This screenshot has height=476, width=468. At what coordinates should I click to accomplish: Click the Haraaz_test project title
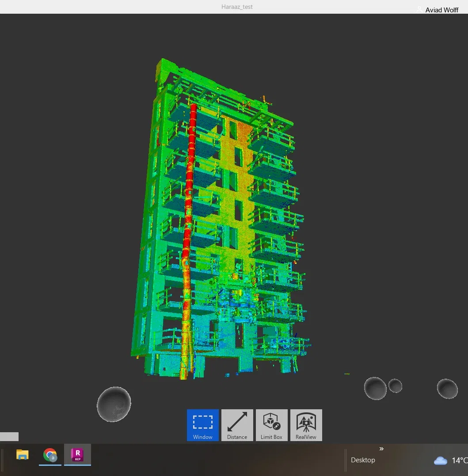(x=237, y=7)
